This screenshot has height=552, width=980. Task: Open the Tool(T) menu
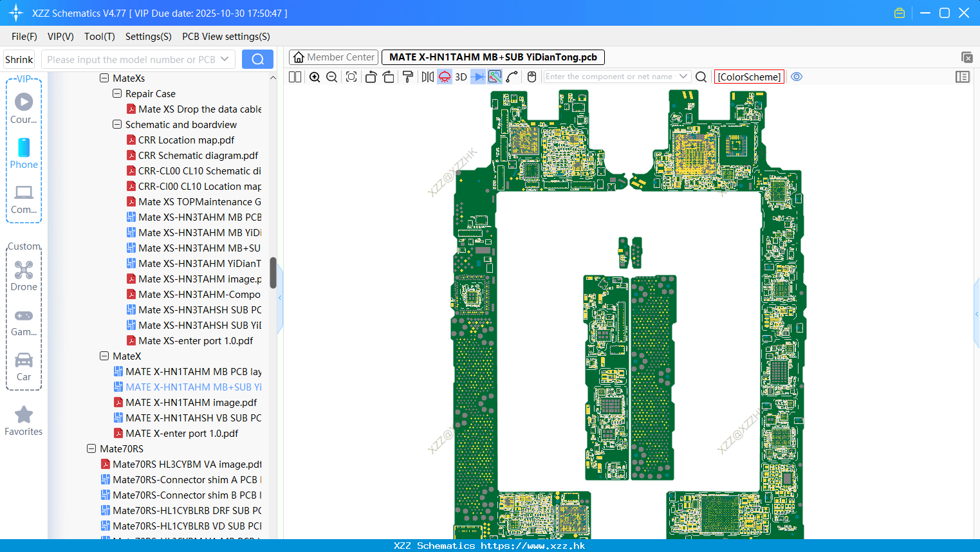(100, 37)
